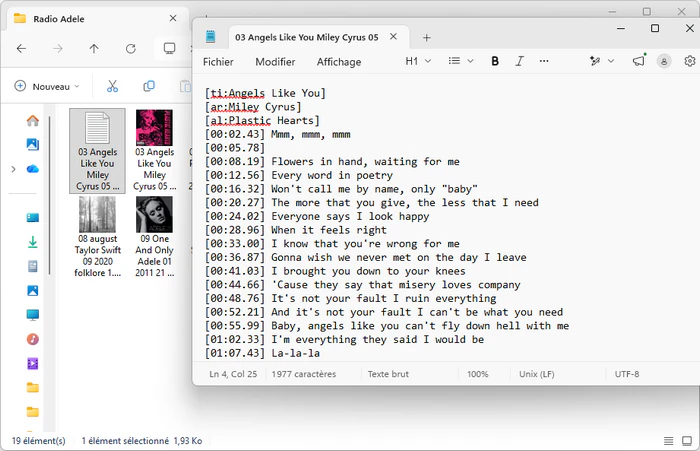Screen dimensions: 700x451
Task: Open Desktop folder in sidebar
Action: click(x=33, y=217)
